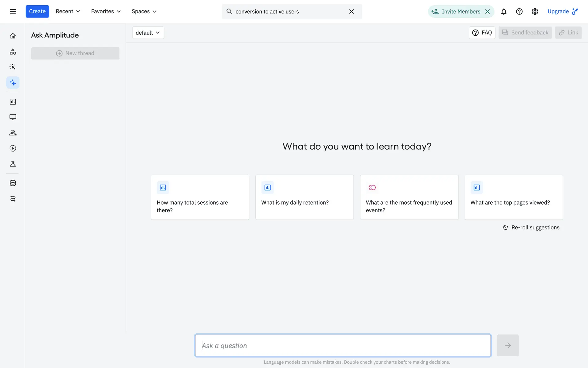Dismiss the Invite Members pill
Viewport: 588px width, 368px height.
(x=488, y=11)
